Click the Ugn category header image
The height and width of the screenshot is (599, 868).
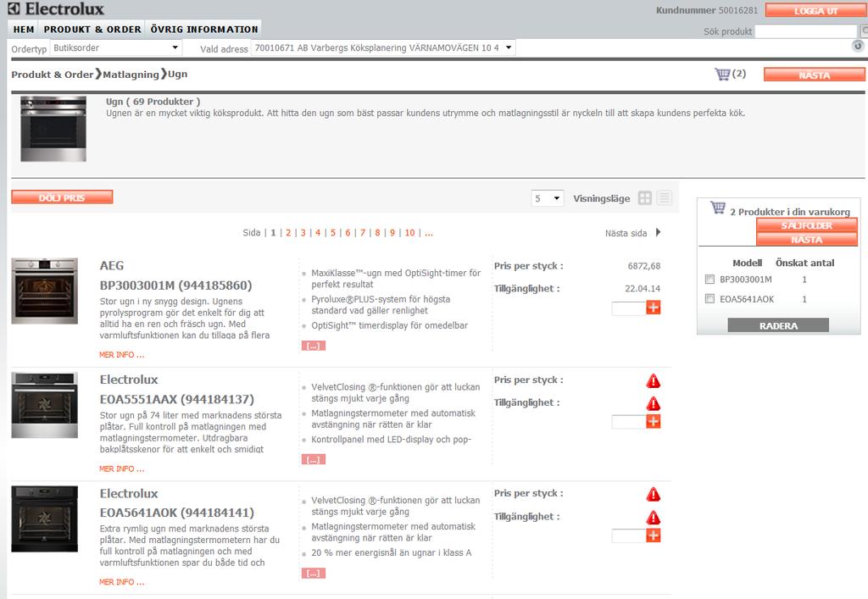(53, 129)
